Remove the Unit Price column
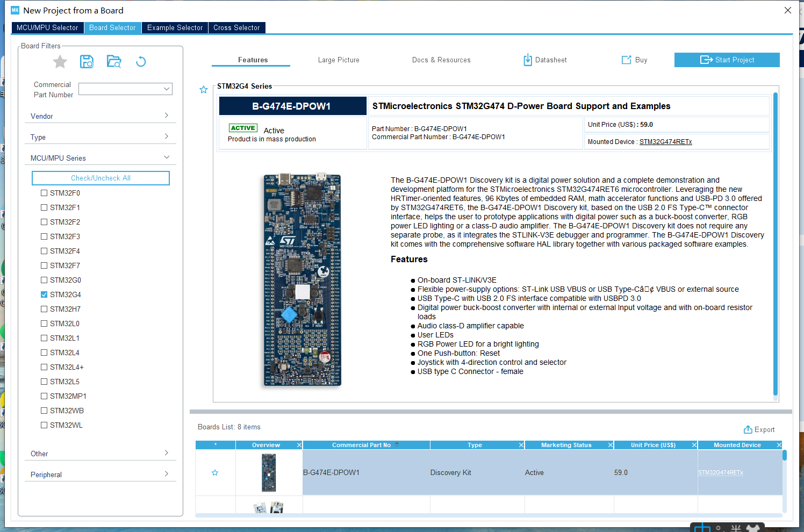 pos(694,445)
